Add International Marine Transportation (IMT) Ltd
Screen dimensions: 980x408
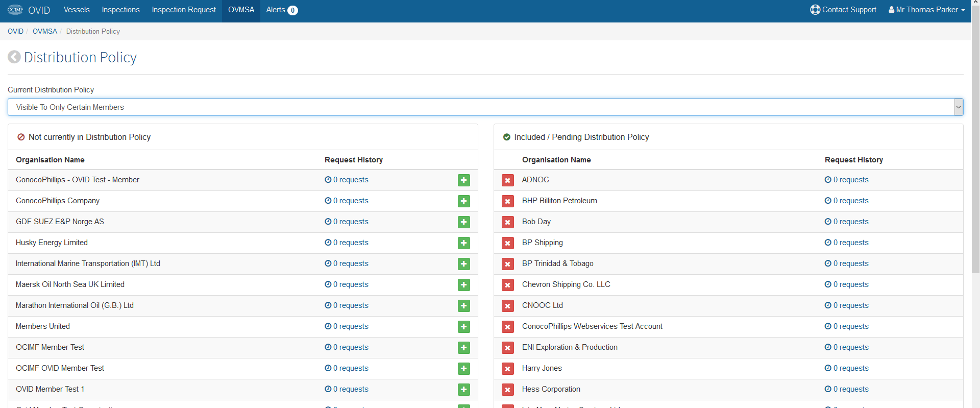463,264
